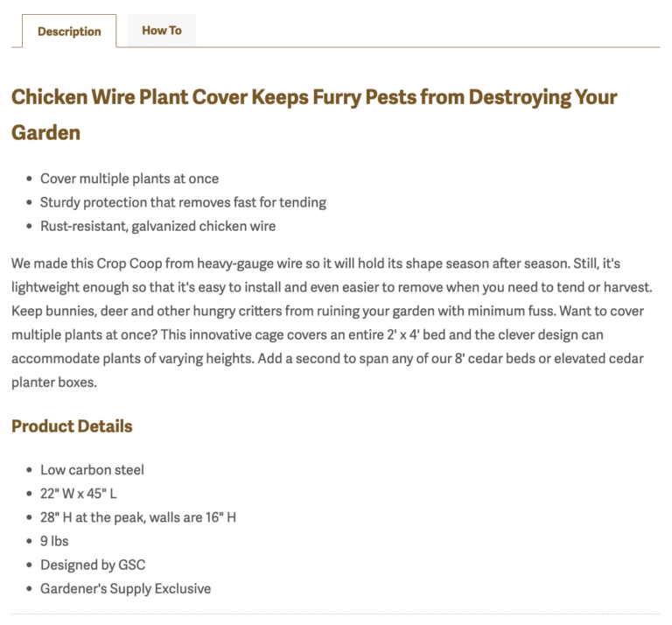Viewport: 672px width, 625px height.
Task: Switch to the How To tab
Action: pos(162,31)
